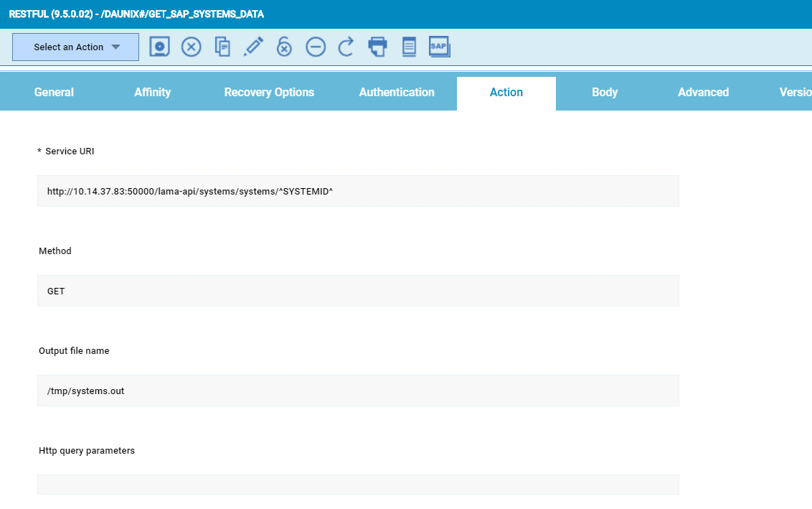The height and width of the screenshot is (509, 812).
Task: Switch to the Body tab
Action: pyautogui.click(x=605, y=93)
